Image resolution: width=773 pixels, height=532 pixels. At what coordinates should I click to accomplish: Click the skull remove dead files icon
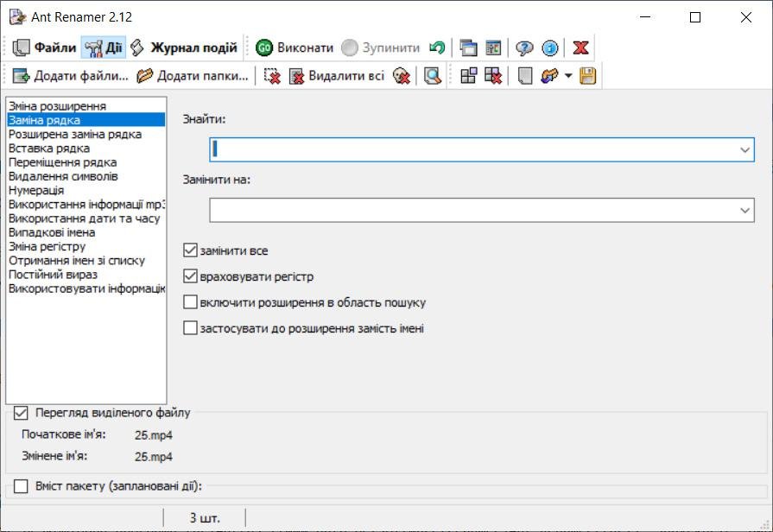[402, 76]
